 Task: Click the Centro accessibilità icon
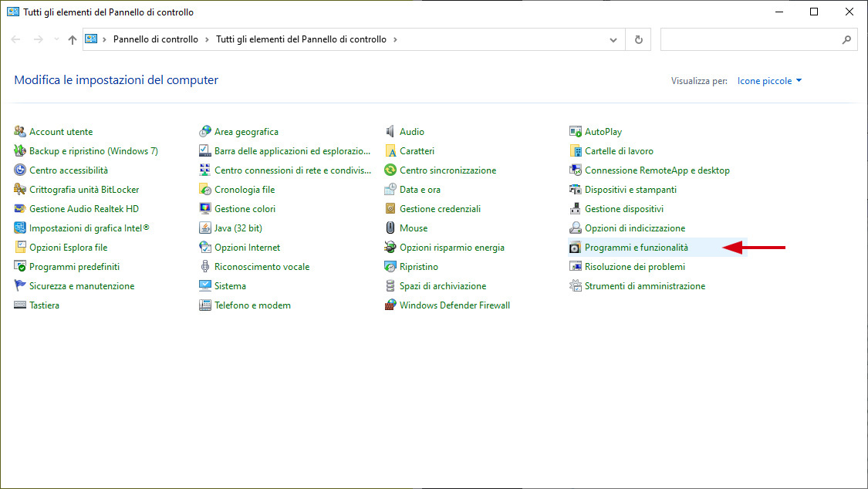(x=20, y=170)
